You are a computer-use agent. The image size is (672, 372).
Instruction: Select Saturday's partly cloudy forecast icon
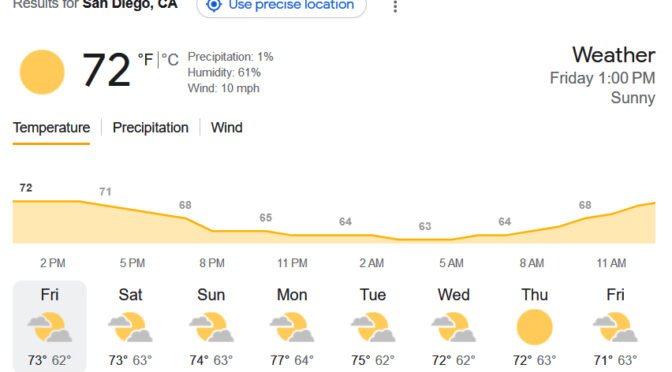coord(130,327)
